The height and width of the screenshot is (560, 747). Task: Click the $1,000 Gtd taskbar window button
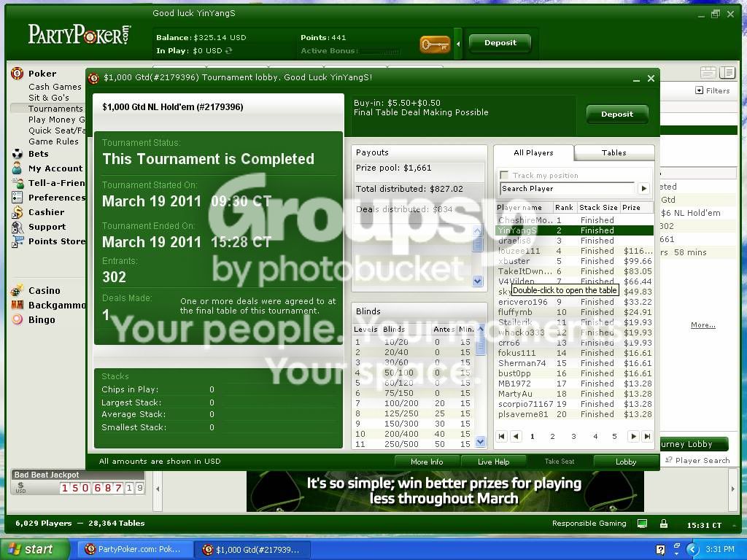pyautogui.click(x=252, y=550)
